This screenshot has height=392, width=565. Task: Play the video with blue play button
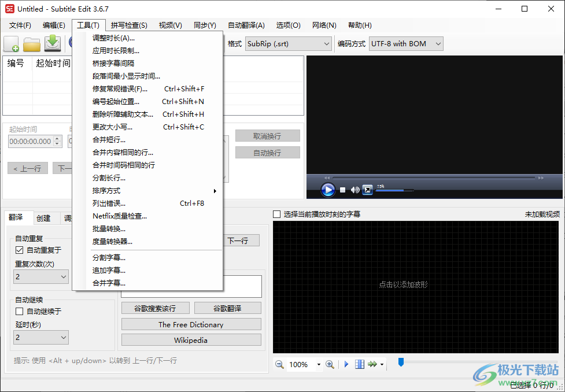(x=328, y=190)
